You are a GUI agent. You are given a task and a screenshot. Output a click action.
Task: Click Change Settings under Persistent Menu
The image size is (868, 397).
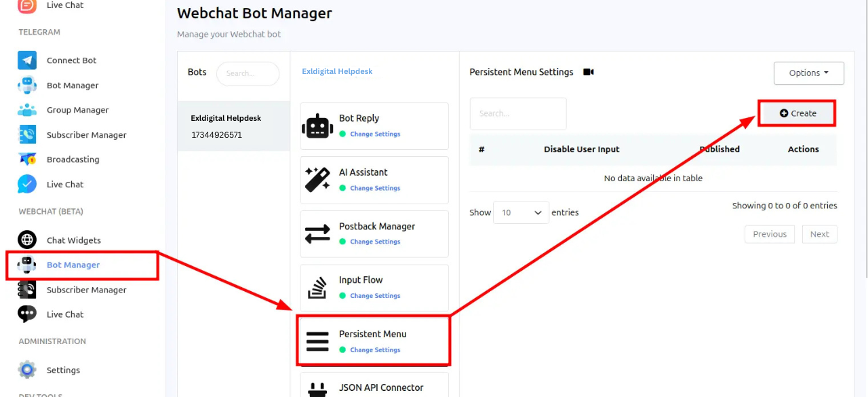(375, 350)
